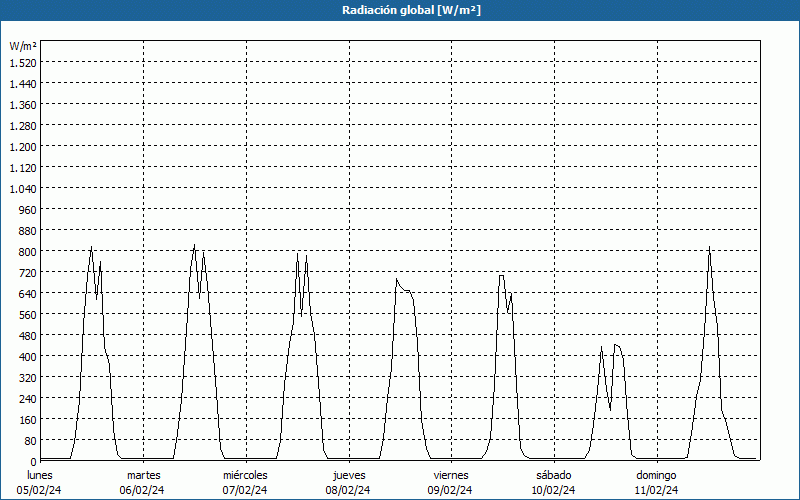Click the 06/02/24 date label
The height and width of the screenshot is (500, 800).
142,490
